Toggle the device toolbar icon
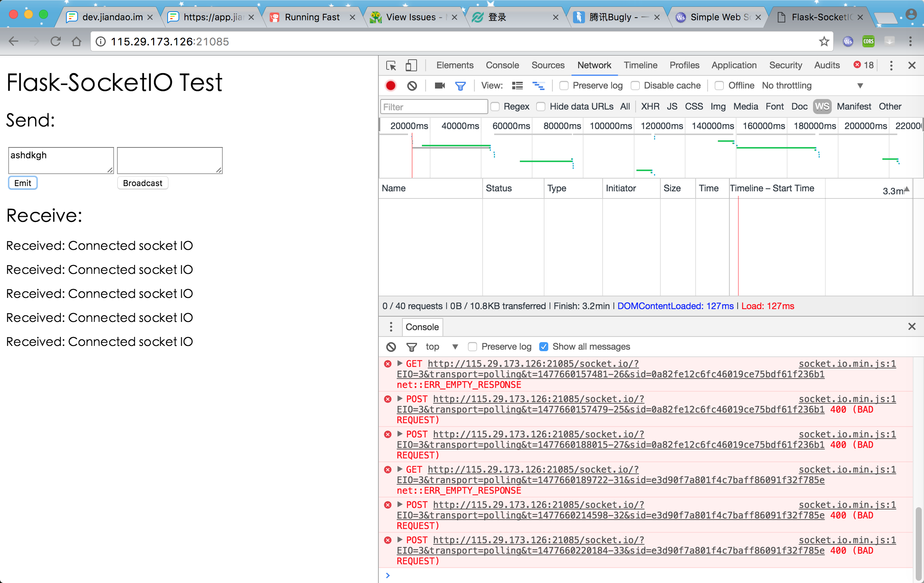The width and height of the screenshot is (924, 583). (411, 66)
